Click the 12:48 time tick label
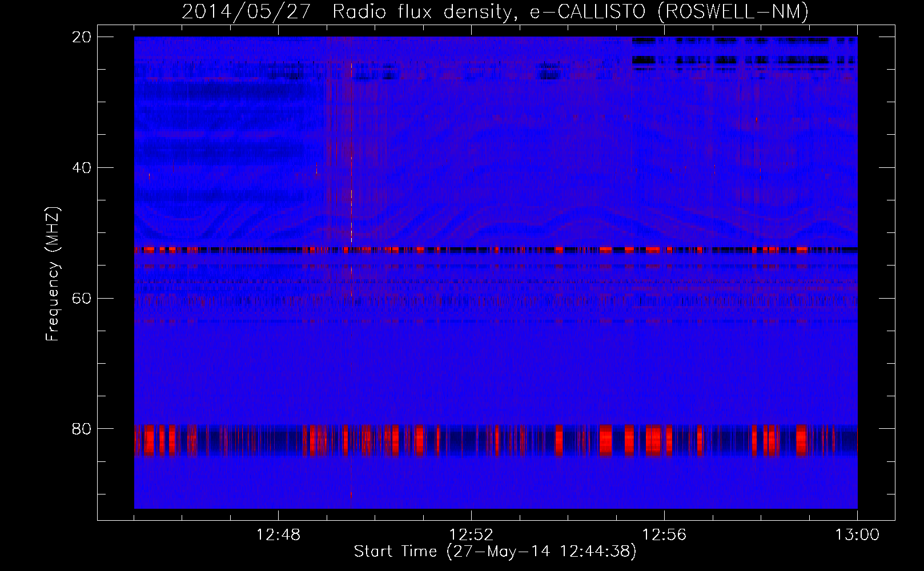 tap(278, 535)
